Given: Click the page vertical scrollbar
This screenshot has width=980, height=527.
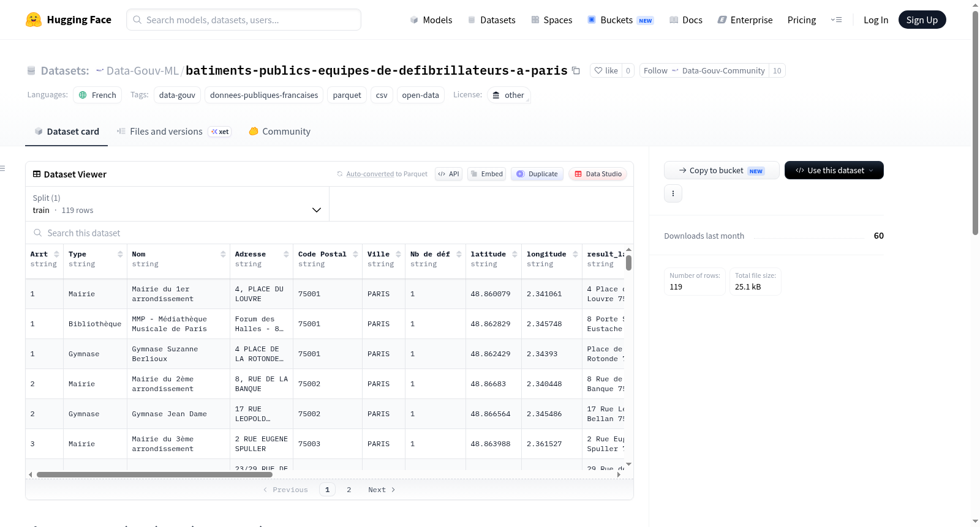Looking at the screenshot, I should pyautogui.click(x=976, y=122).
